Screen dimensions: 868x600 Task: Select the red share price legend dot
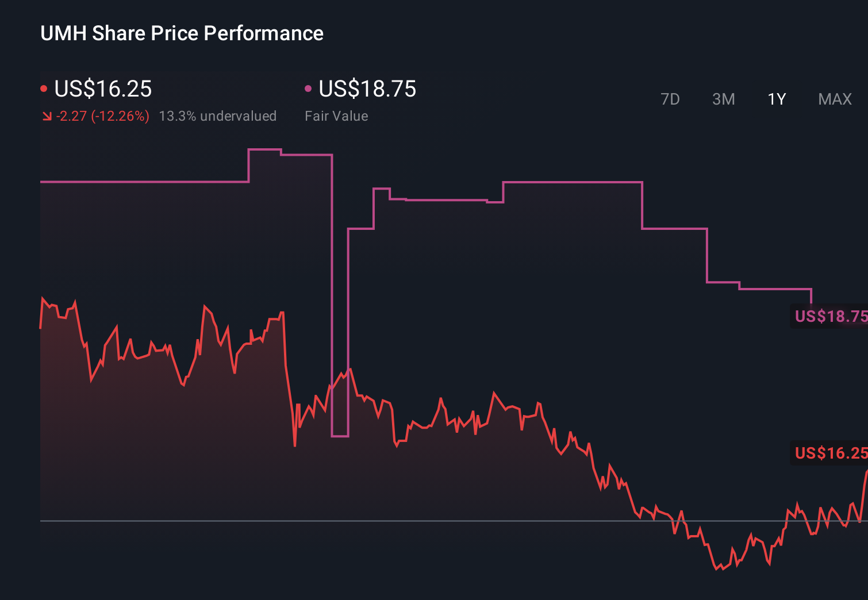tap(43, 88)
